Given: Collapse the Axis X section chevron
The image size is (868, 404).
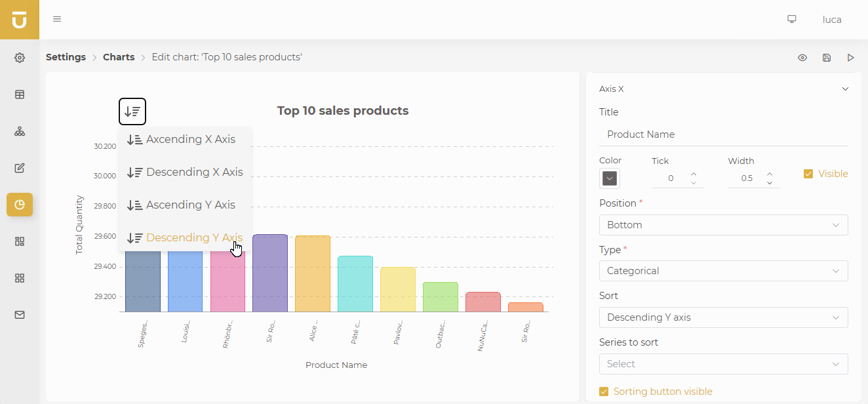Looking at the screenshot, I should click(845, 89).
